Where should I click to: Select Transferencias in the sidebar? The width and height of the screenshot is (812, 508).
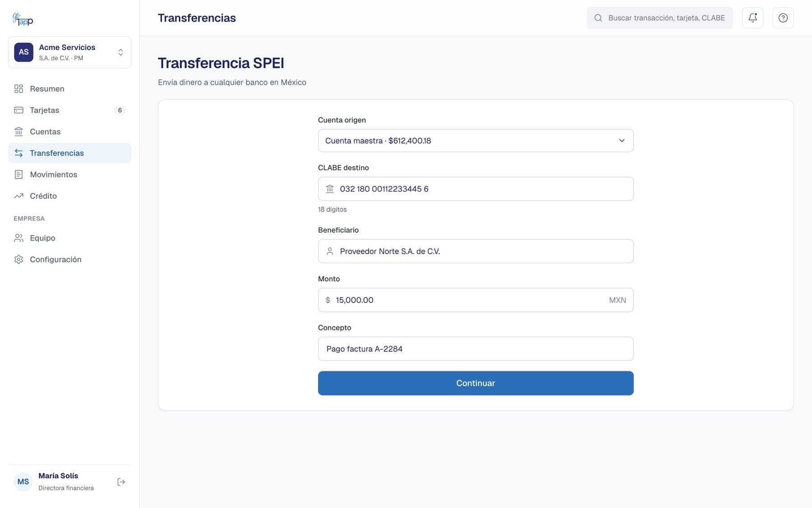[69, 153]
